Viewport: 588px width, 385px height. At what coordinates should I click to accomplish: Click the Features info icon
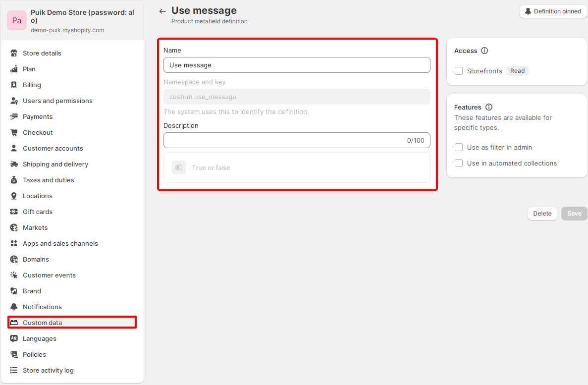click(489, 107)
